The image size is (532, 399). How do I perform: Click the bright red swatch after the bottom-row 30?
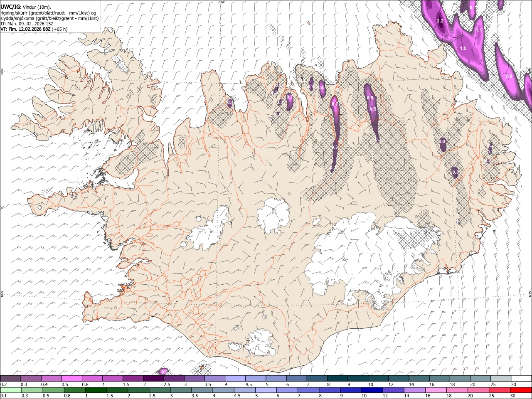(x=520, y=390)
